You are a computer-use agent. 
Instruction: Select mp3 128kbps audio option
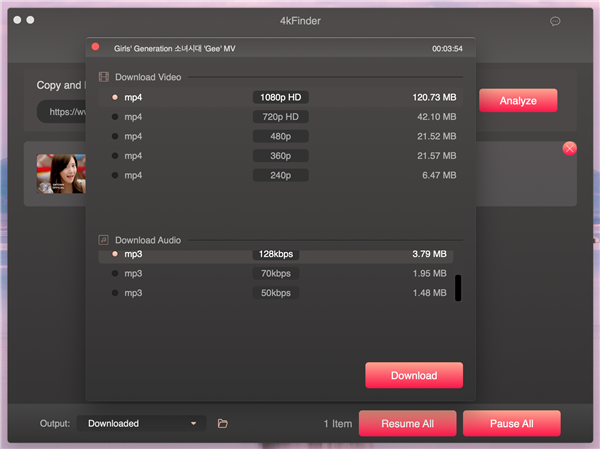click(x=115, y=254)
